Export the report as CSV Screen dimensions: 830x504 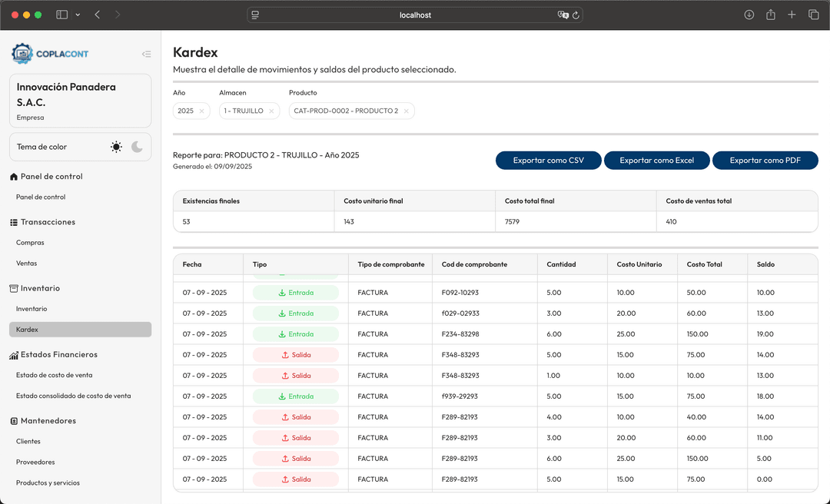pyautogui.click(x=548, y=161)
